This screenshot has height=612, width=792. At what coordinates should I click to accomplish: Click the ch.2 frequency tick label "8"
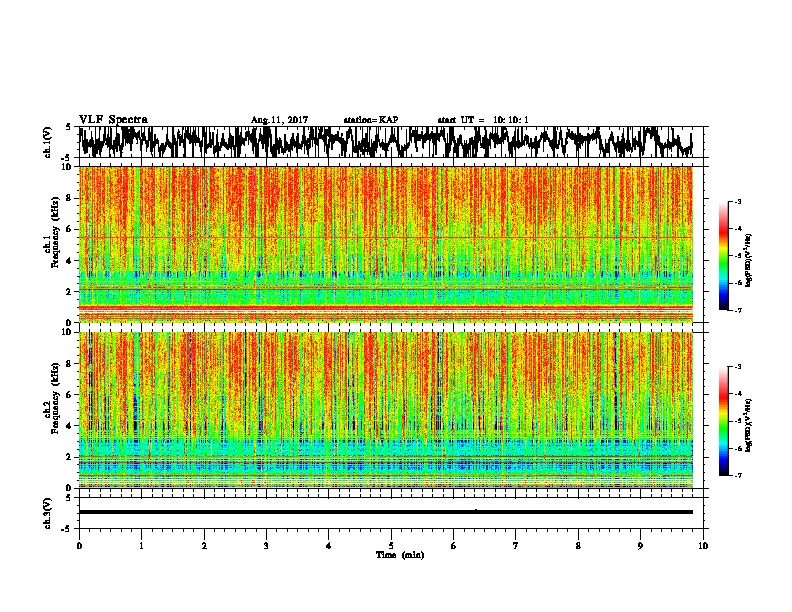(x=70, y=364)
